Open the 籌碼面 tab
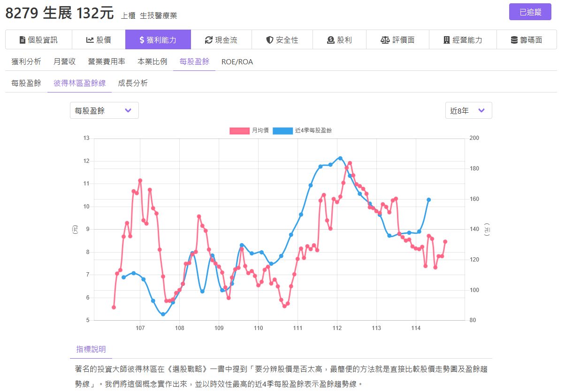565x392 pixels. pyautogui.click(x=527, y=40)
